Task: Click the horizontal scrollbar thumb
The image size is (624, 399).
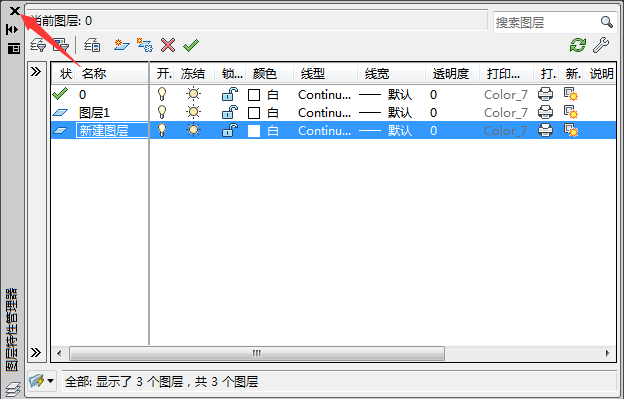Action: coord(257,353)
